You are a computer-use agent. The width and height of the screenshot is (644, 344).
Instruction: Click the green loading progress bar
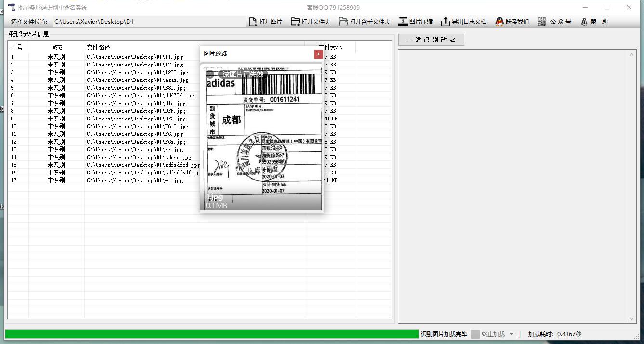[x=212, y=334]
